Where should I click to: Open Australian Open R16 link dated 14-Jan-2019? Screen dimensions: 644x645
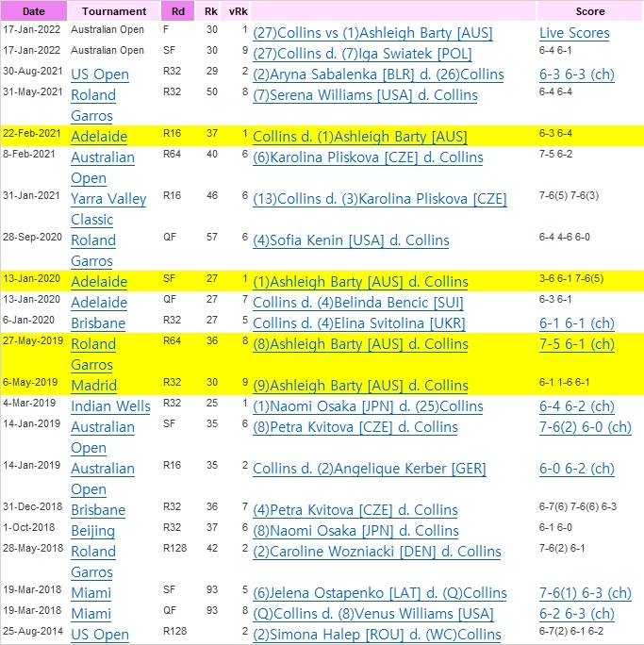coord(103,479)
